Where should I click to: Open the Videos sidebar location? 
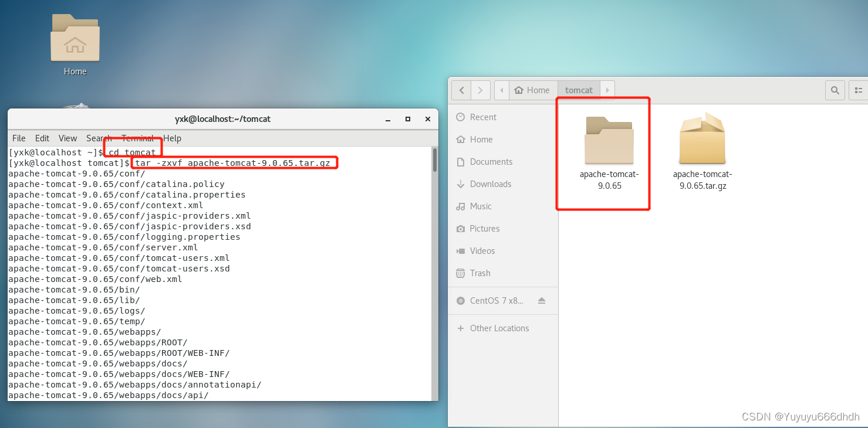[481, 250]
